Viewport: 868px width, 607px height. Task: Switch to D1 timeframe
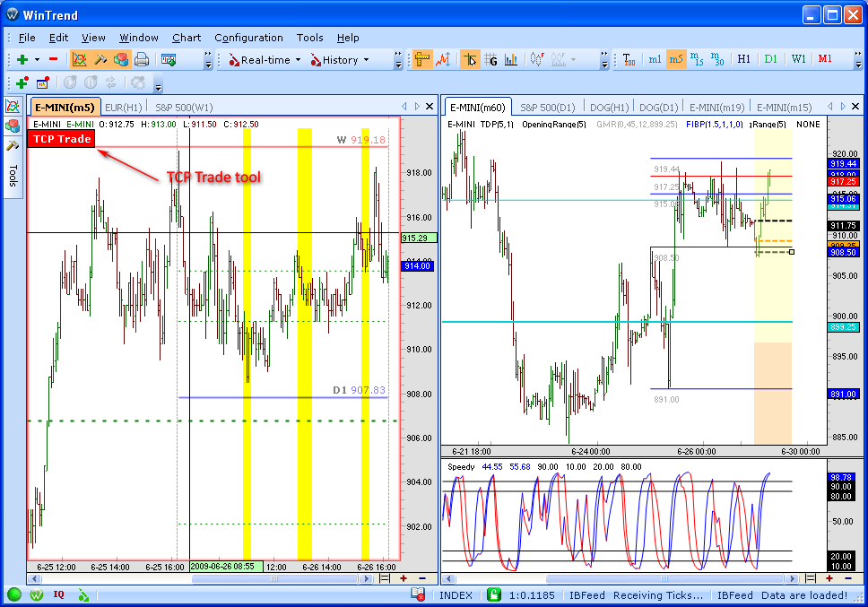tap(770, 58)
